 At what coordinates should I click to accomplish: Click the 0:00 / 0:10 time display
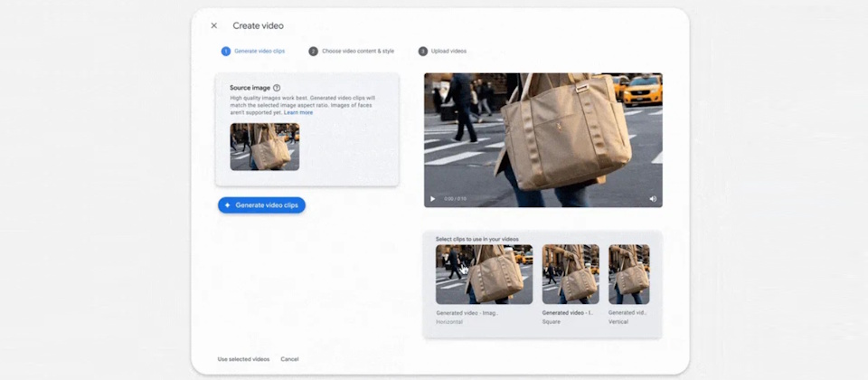click(454, 199)
